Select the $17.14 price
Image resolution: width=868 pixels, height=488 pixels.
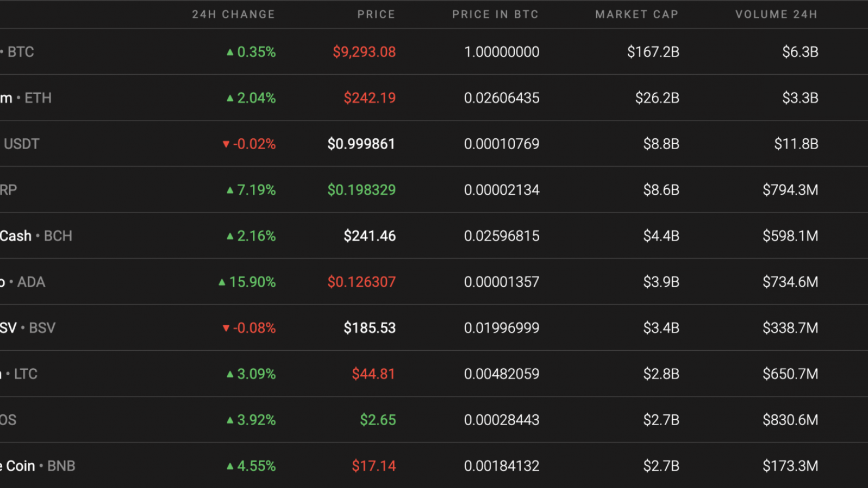pyautogui.click(x=374, y=466)
